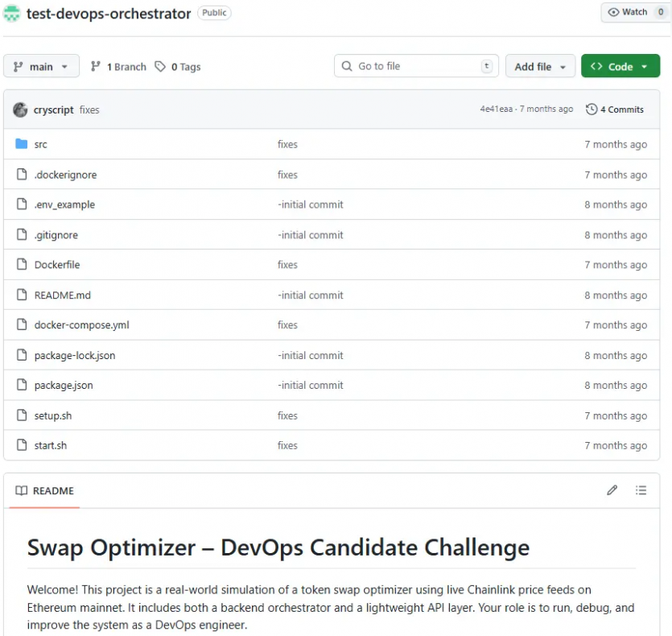Click the tags icon showing 0 Tags
This screenshot has height=636, width=672.
click(161, 67)
